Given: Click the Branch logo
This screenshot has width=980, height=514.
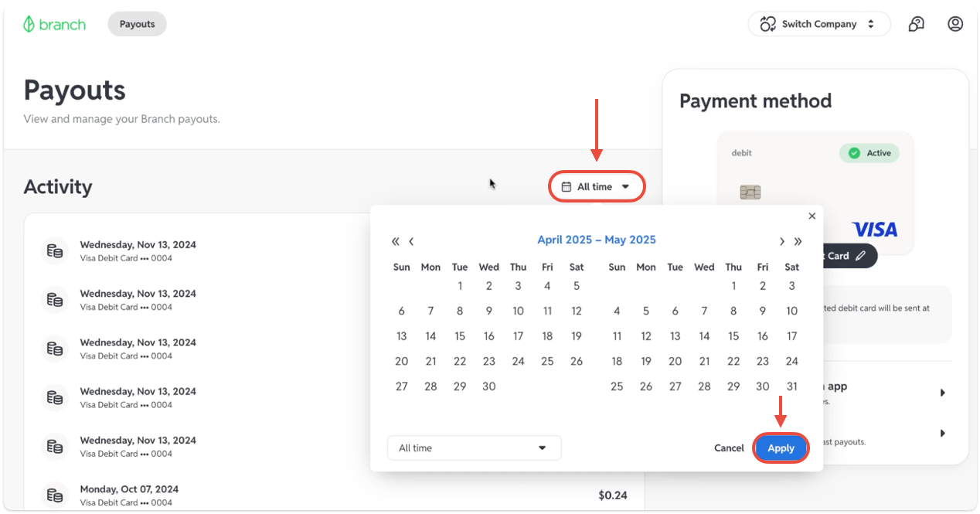Looking at the screenshot, I should pos(54,24).
